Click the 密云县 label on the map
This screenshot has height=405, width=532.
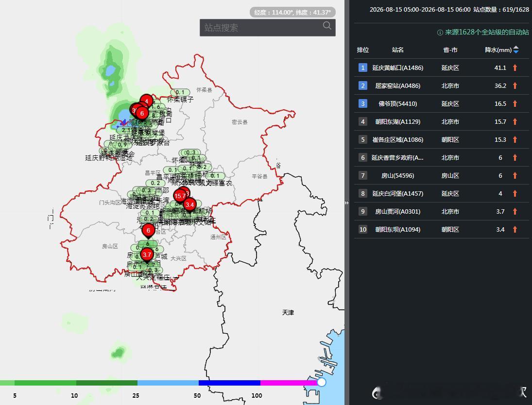(x=240, y=122)
